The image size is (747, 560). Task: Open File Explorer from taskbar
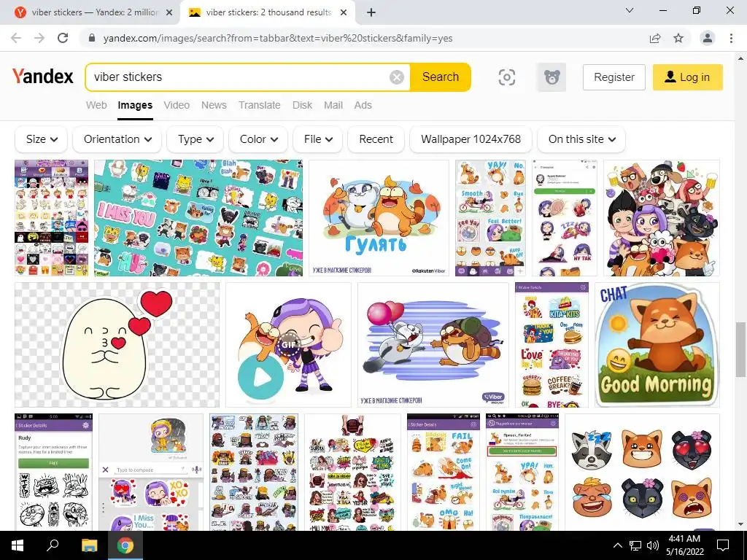click(89, 545)
